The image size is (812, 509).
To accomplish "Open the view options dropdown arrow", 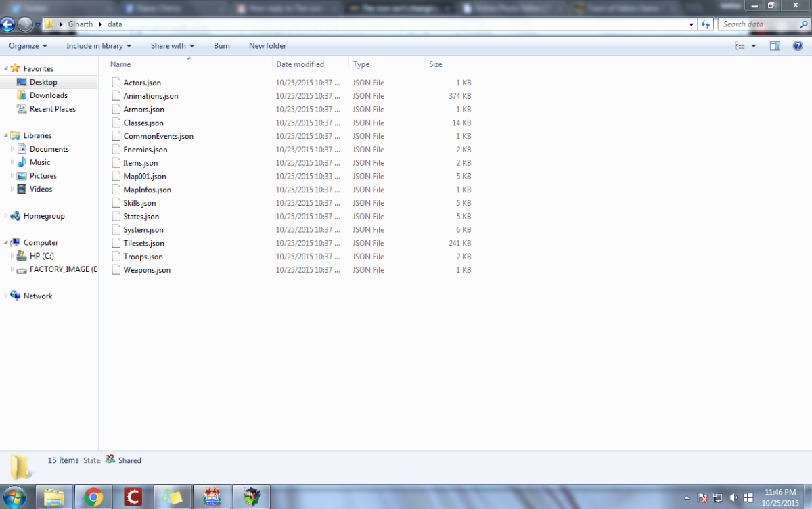I will click(754, 46).
